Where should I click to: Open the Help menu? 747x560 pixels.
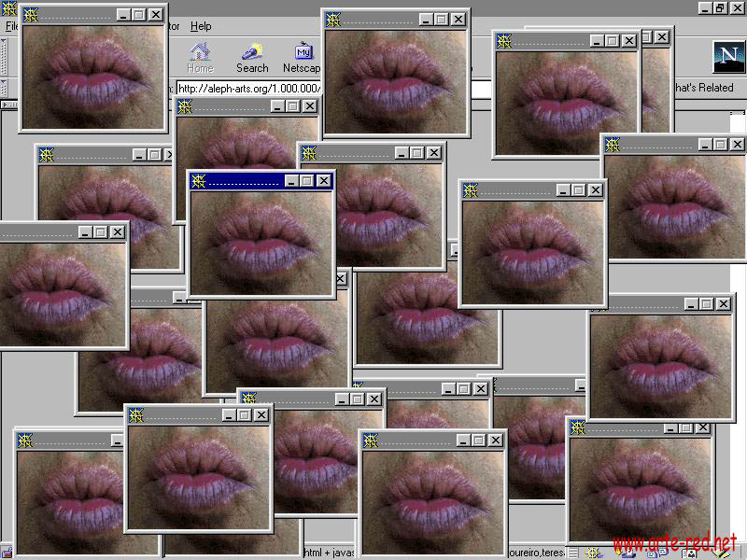[x=201, y=26]
